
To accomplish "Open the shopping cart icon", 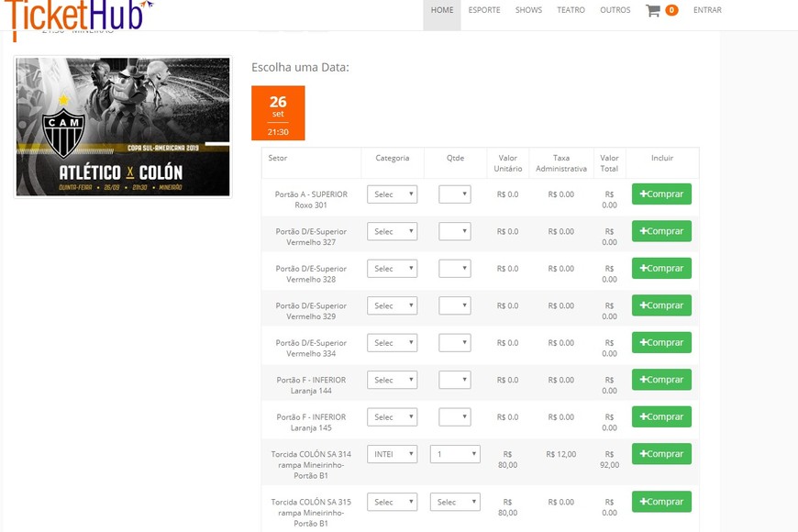I will tap(653, 11).
